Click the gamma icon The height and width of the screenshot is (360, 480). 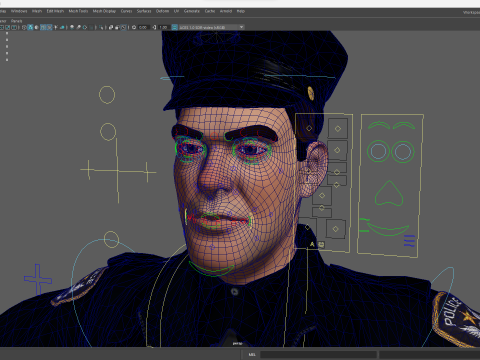tap(154, 27)
